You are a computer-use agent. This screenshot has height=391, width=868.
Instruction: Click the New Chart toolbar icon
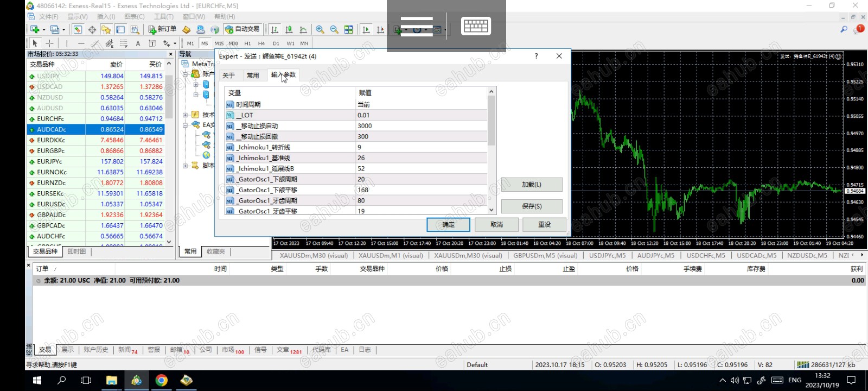tap(35, 29)
